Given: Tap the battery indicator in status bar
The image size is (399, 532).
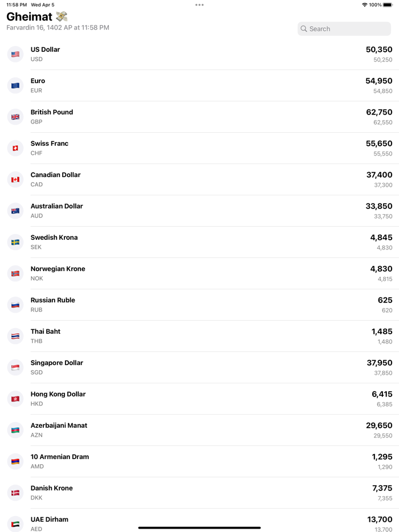Looking at the screenshot, I should (388, 5).
